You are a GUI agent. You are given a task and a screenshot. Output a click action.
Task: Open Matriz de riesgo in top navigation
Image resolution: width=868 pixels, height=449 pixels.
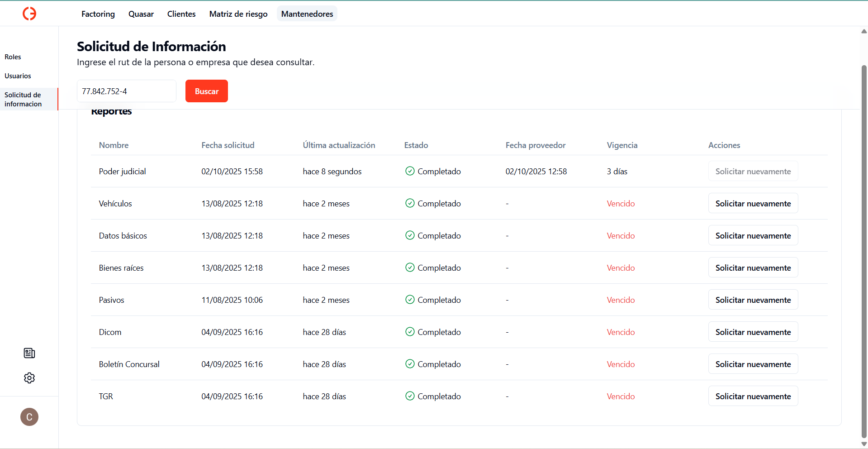[238, 14]
